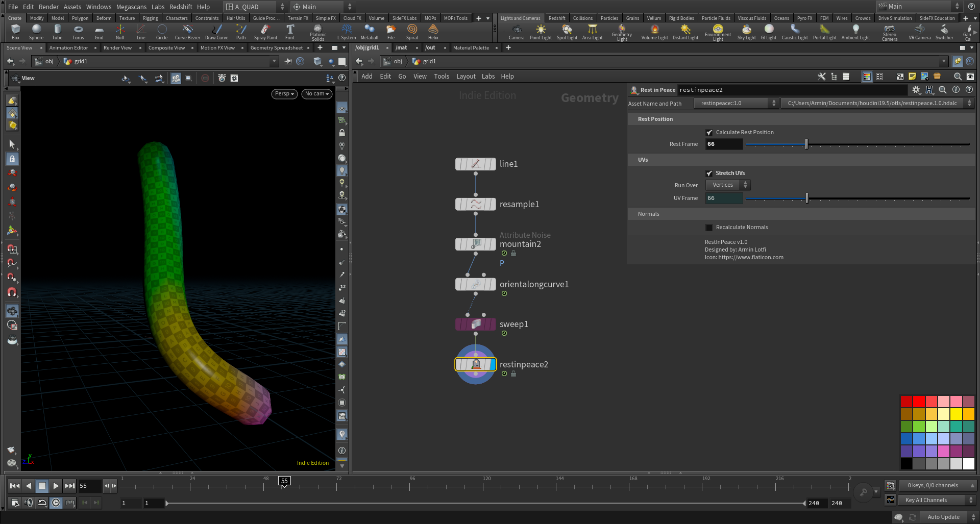Enable Recalculate Normals checkbox
The height and width of the screenshot is (524, 980).
click(709, 228)
